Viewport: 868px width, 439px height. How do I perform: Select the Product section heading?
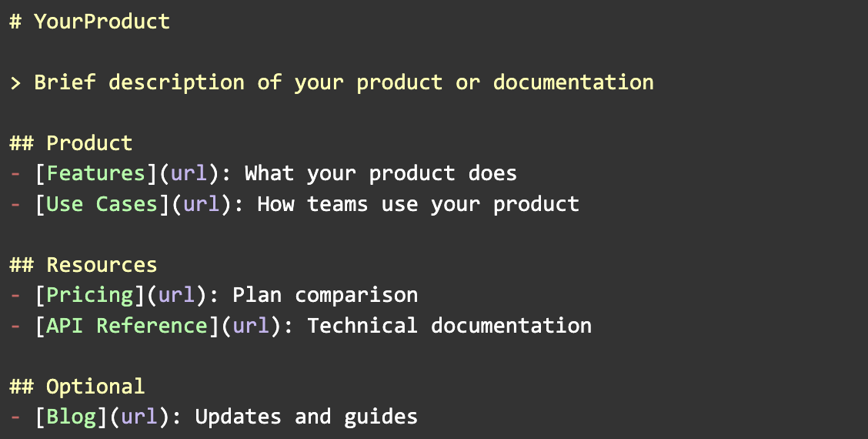tap(89, 143)
